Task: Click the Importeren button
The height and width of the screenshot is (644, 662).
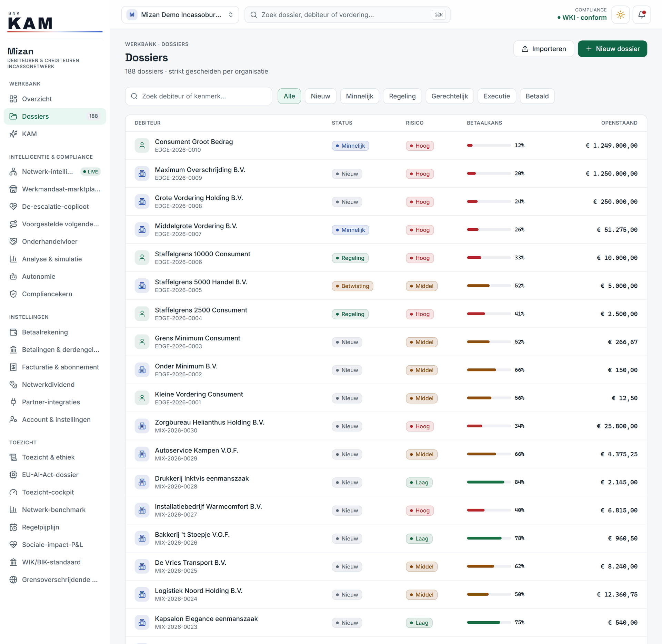Action: pyautogui.click(x=543, y=49)
